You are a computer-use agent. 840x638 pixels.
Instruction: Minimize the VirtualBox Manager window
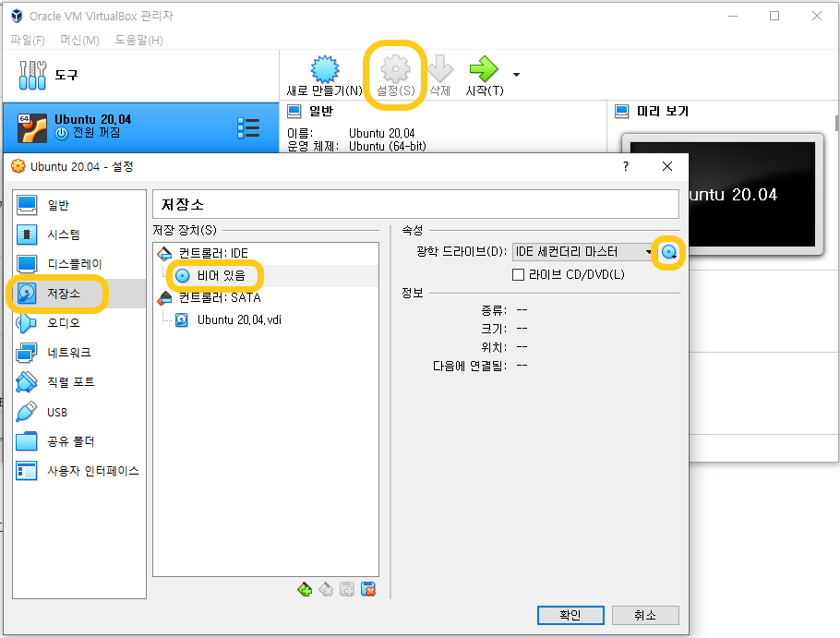(733, 16)
